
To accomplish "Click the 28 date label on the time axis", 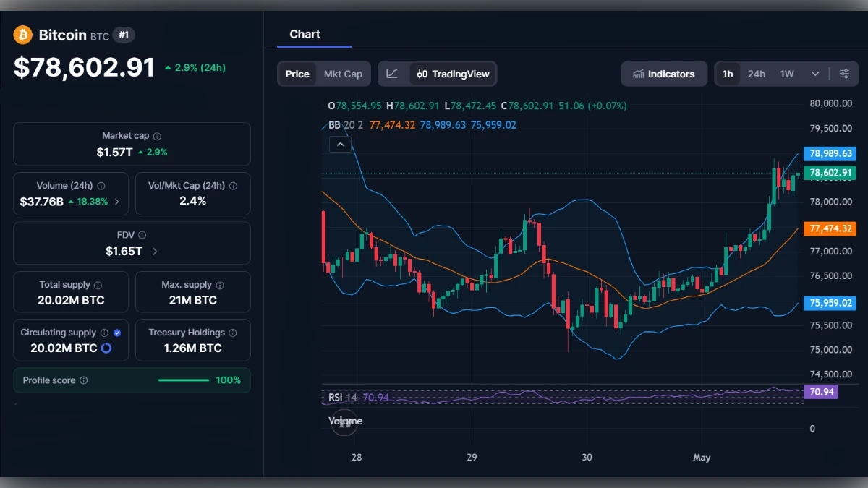I will point(357,457).
